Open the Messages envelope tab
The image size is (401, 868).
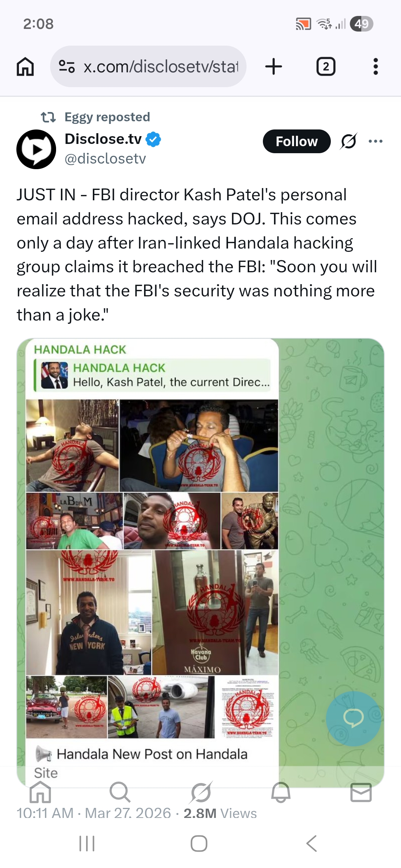click(x=361, y=792)
